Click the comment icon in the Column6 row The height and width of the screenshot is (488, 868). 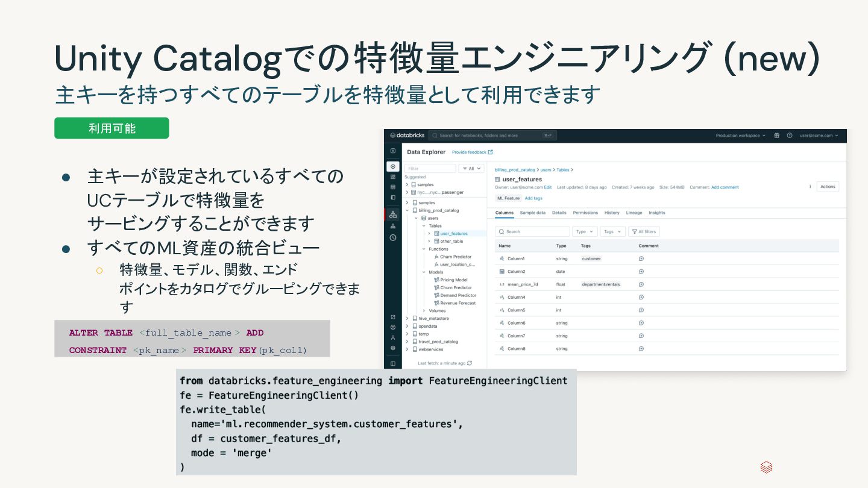pos(641,323)
